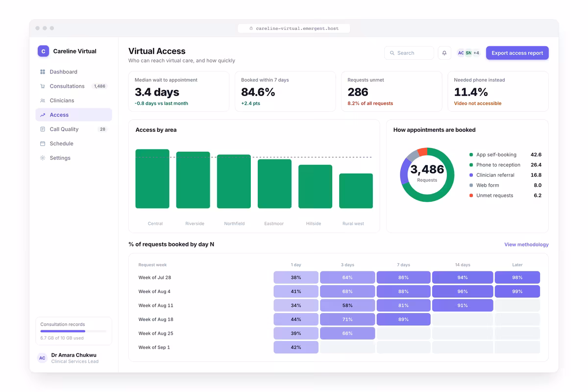588x392 pixels.
Task: Open Needed phone instead card
Action: (498, 92)
